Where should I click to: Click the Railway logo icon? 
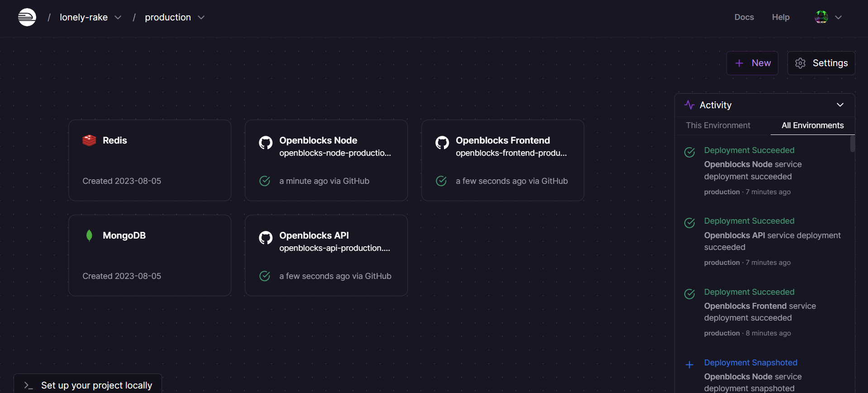tap(27, 17)
